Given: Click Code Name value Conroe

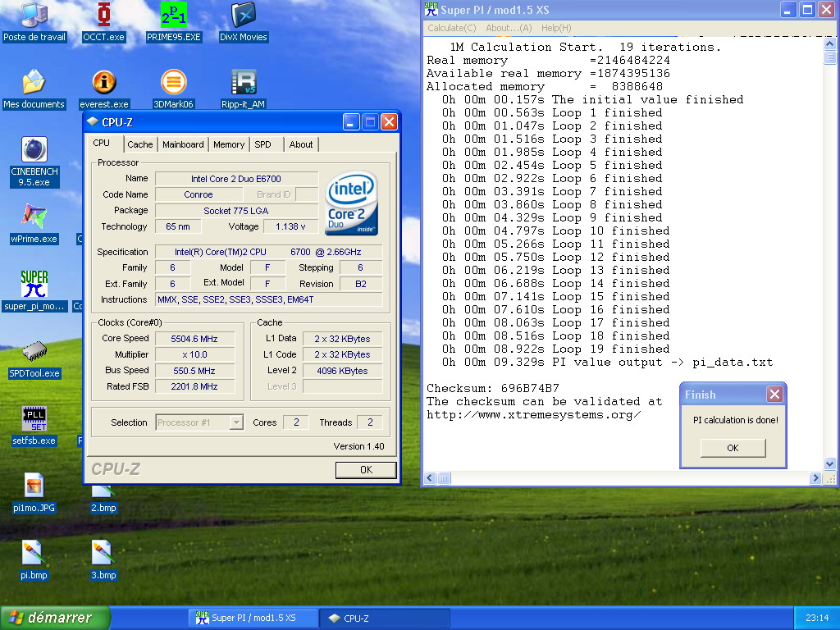Looking at the screenshot, I should tap(199, 194).
